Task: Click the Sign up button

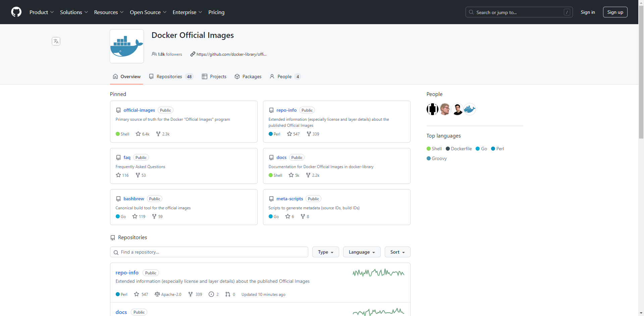Action: click(x=615, y=12)
